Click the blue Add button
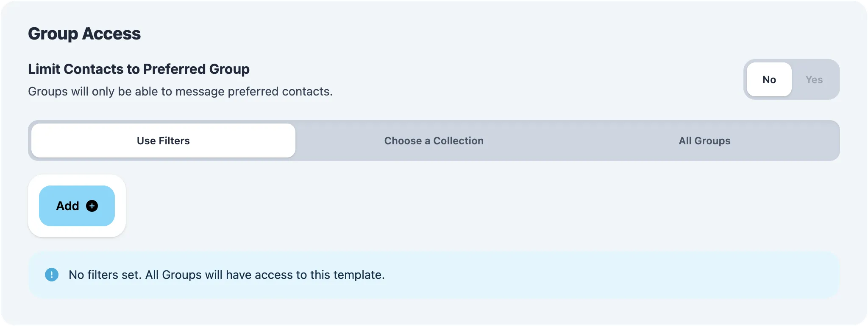Viewport: 868px width, 326px height. [x=77, y=206]
